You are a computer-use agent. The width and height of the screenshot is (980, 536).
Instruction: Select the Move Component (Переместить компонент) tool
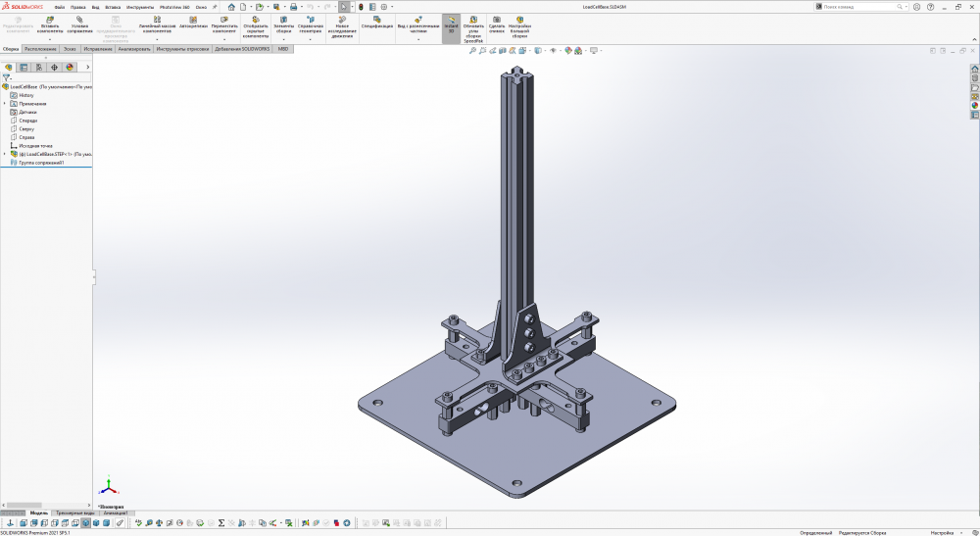[224, 19]
